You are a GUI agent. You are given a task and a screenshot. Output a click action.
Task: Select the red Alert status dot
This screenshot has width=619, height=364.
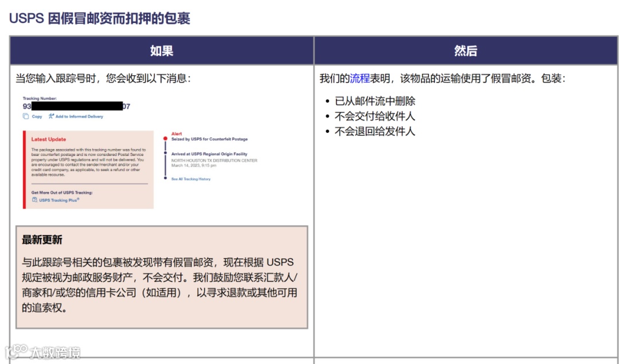(166, 139)
